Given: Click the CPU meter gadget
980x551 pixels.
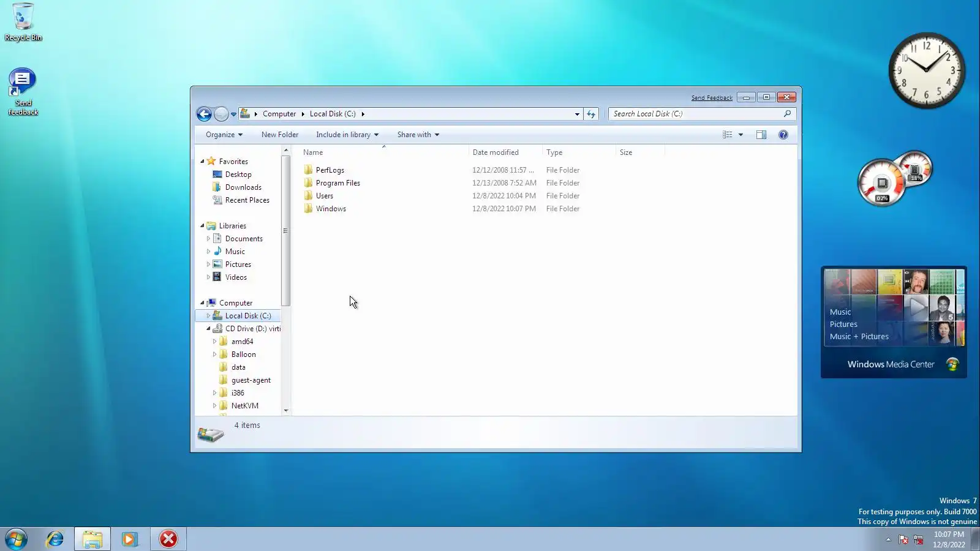Looking at the screenshot, I should [x=882, y=182].
